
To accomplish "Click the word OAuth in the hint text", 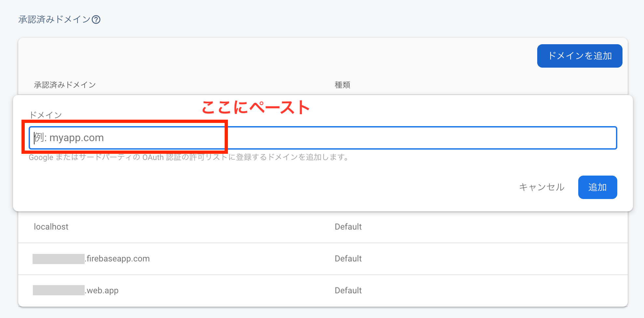I will tap(153, 157).
